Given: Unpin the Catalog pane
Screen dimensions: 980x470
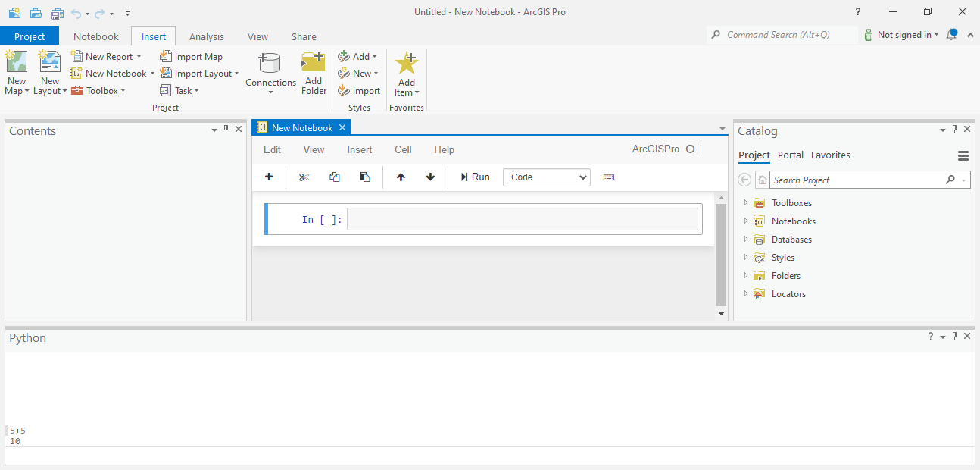Looking at the screenshot, I should click(x=954, y=129).
